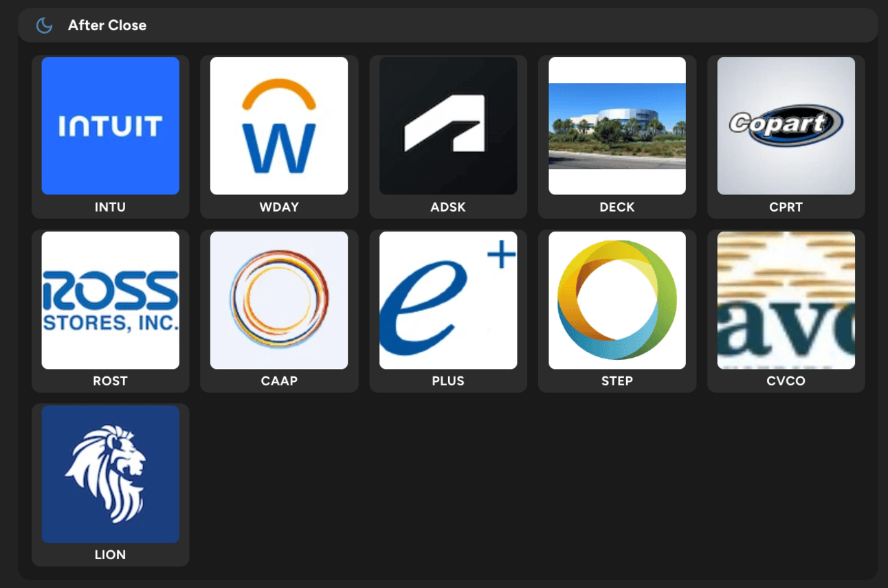Select the WDAY ticker label
This screenshot has height=588, width=888.
tap(279, 207)
